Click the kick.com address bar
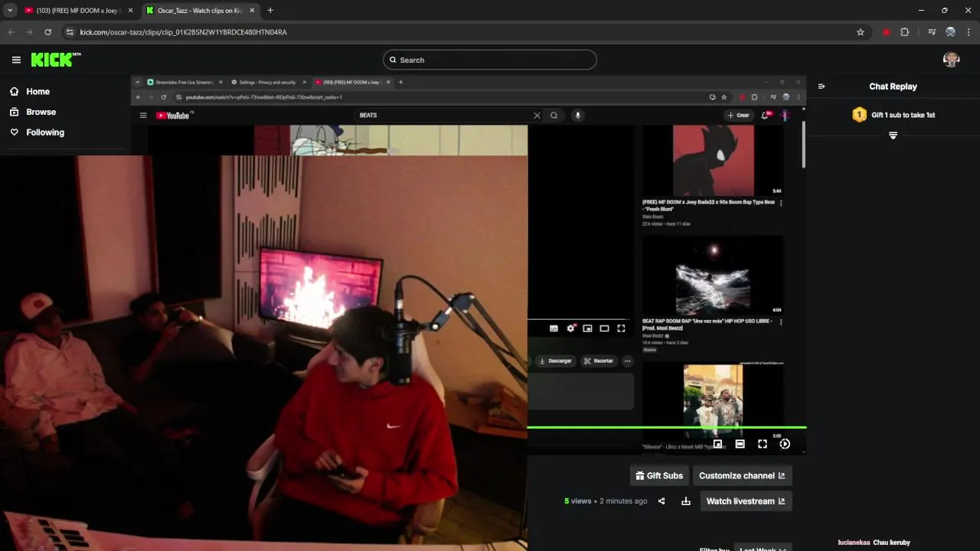 pyautogui.click(x=459, y=32)
